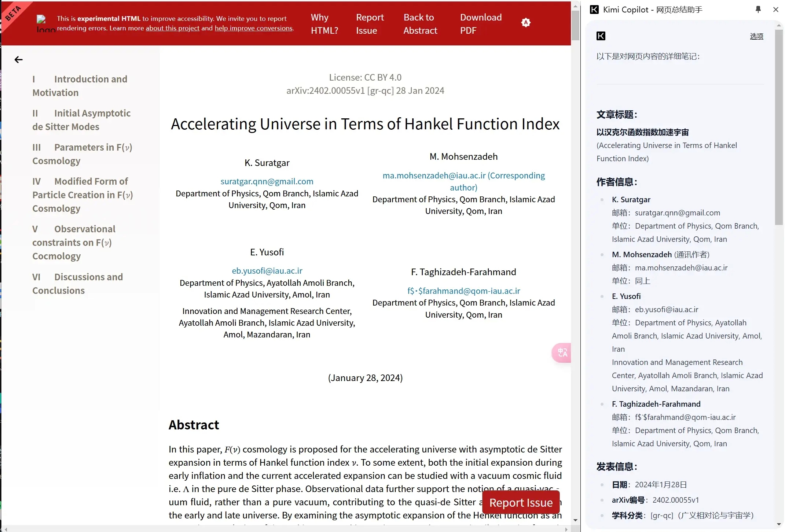Click the Kimi panel scrollbar thumb
Viewport: 785px width, 532px height.
click(779, 126)
